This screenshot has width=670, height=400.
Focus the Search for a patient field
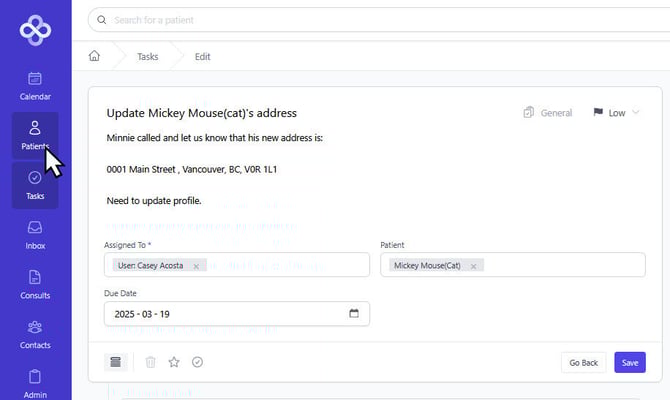pos(380,20)
